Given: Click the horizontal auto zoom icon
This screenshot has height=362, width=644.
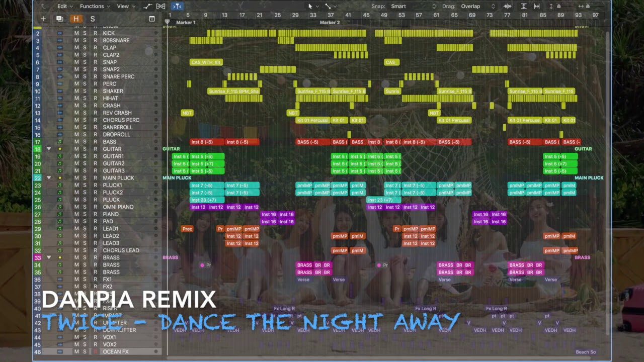Looking at the screenshot, I should coord(537,6).
